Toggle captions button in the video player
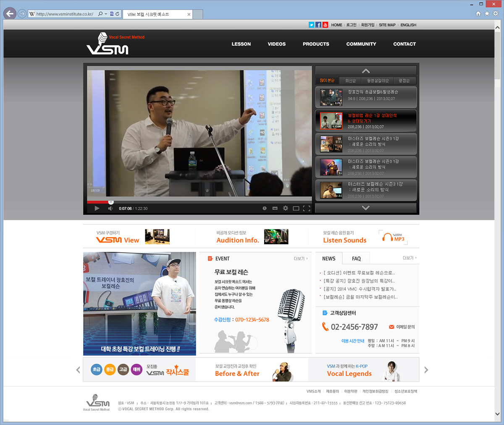 coord(275,209)
